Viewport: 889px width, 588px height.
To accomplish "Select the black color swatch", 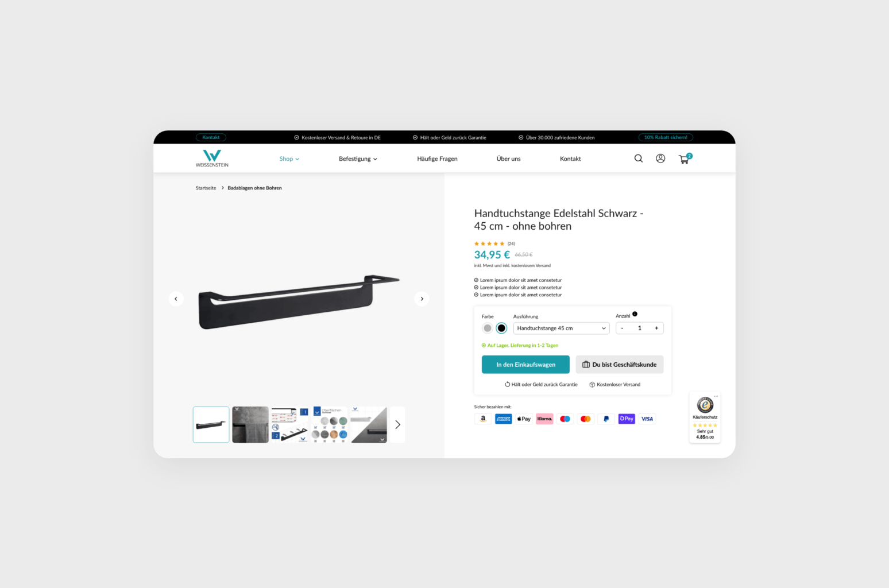I will (501, 328).
